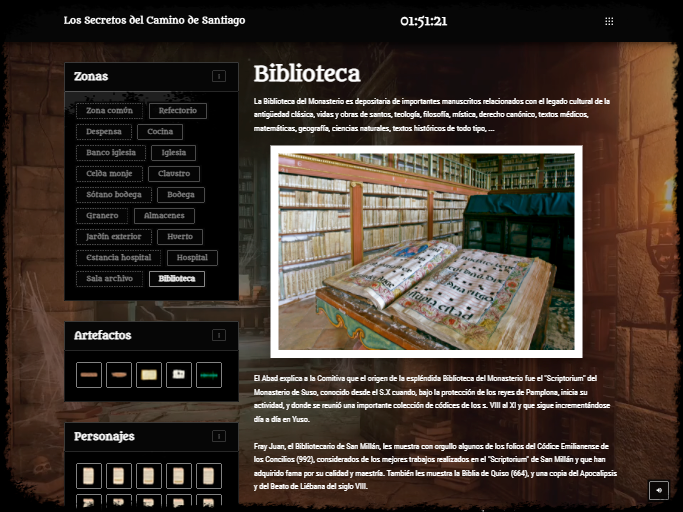Image resolution: width=683 pixels, height=512 pixels.
Task: Choose the fifth character card in Personajes
Action: point(209,476)
